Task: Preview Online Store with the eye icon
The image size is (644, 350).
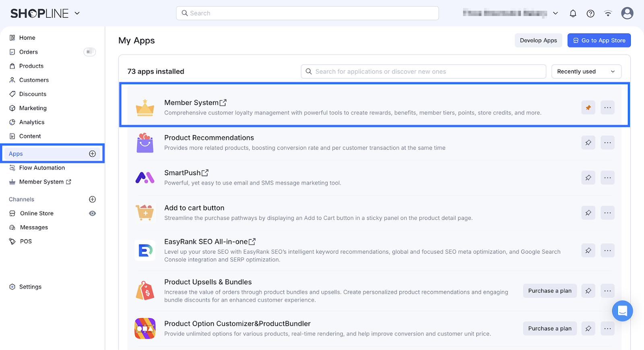Action: point(93,213)
